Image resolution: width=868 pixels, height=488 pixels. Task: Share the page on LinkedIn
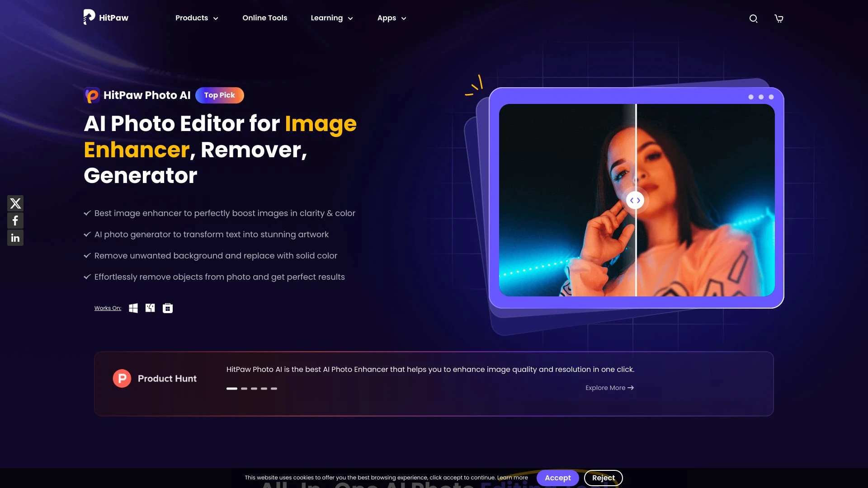[15, 237]
